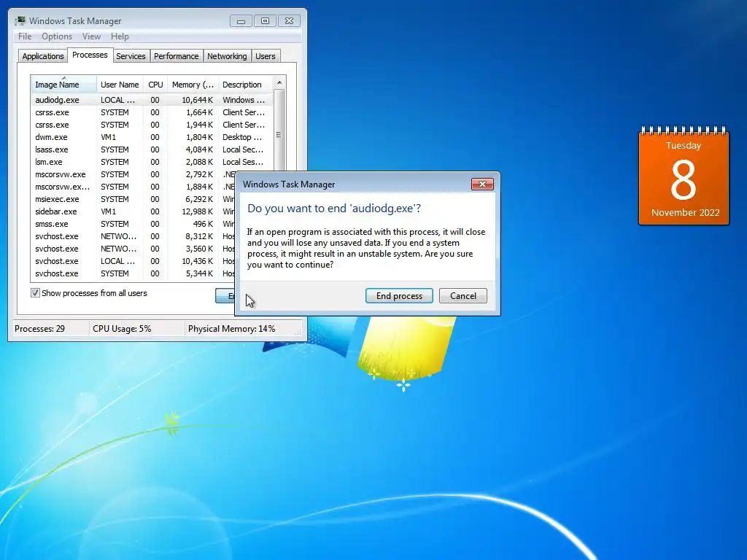Screen dimensions: 747x560
Task: Select the dwm.exe process
Action: coord(152,137)
